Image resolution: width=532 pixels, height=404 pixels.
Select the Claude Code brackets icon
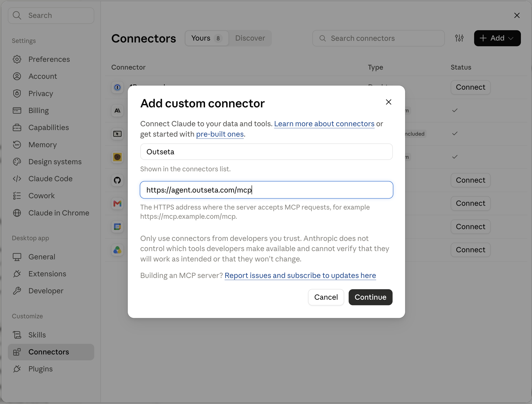pyautogui.click(x=17, y=179)
